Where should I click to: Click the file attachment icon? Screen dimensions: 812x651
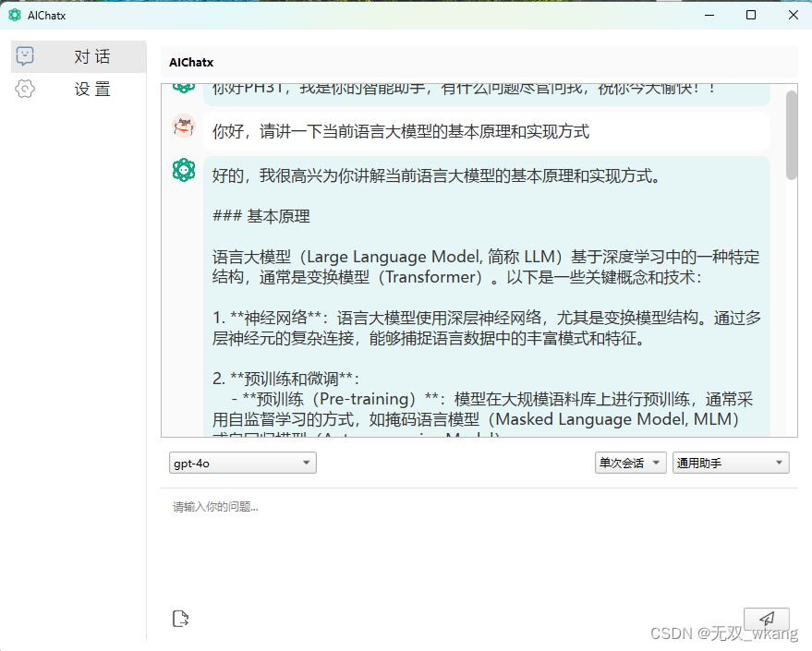pyautogui.click(x=181, y=618)
